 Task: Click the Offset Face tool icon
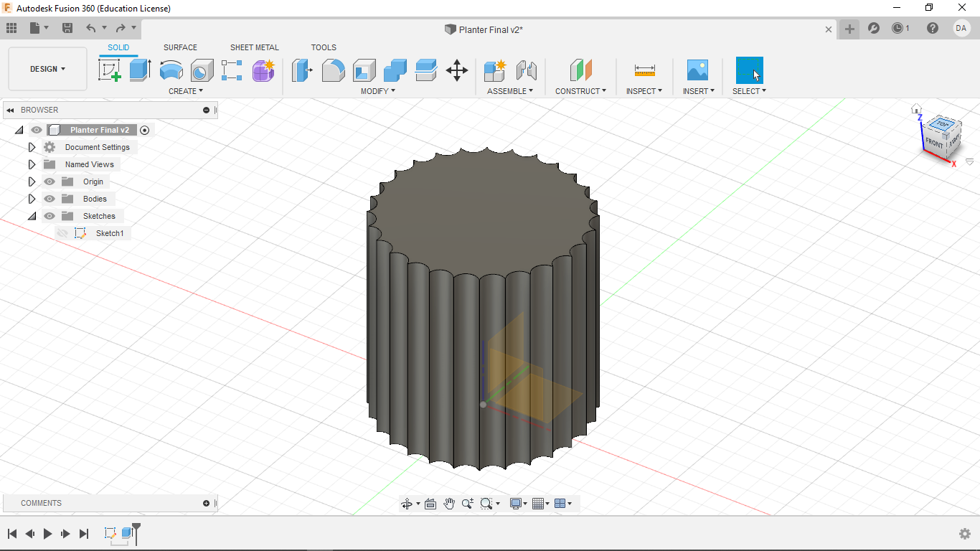[x=425, y=70]
